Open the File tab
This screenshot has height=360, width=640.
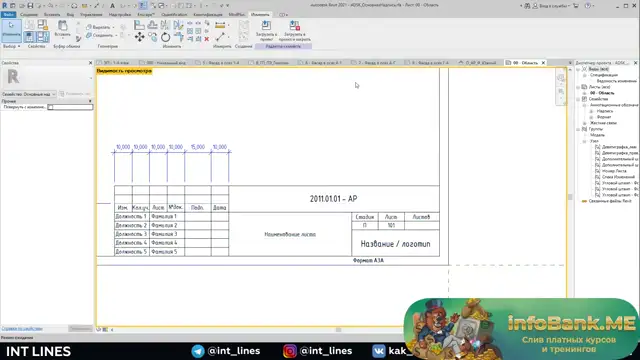(8, 15)
